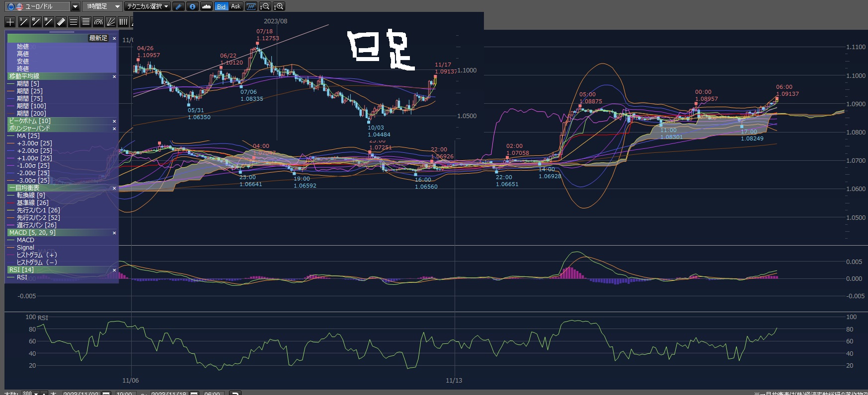Image resolution: width=868 pixels, height=395 pixels.
Task: Remove the MACD [5, 20, 9] indicator
Action: (114, 233)
